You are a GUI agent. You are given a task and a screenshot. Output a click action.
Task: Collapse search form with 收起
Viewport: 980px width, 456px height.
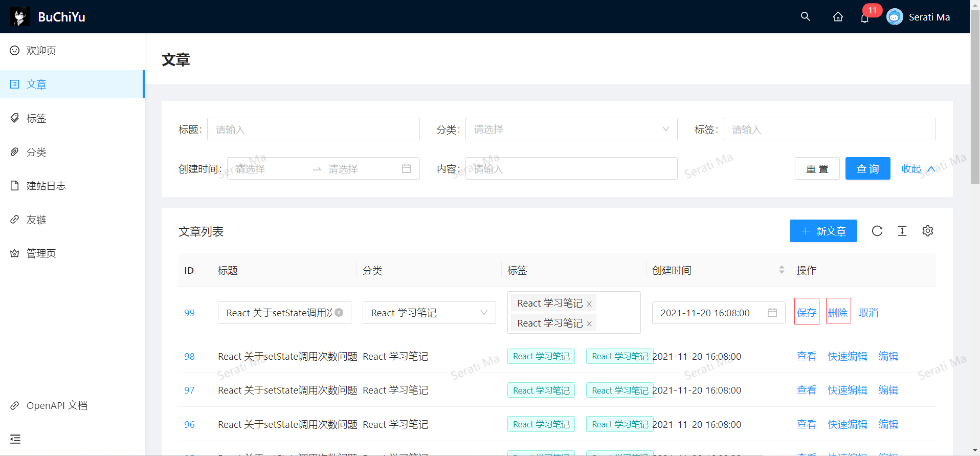coord(918,168)
